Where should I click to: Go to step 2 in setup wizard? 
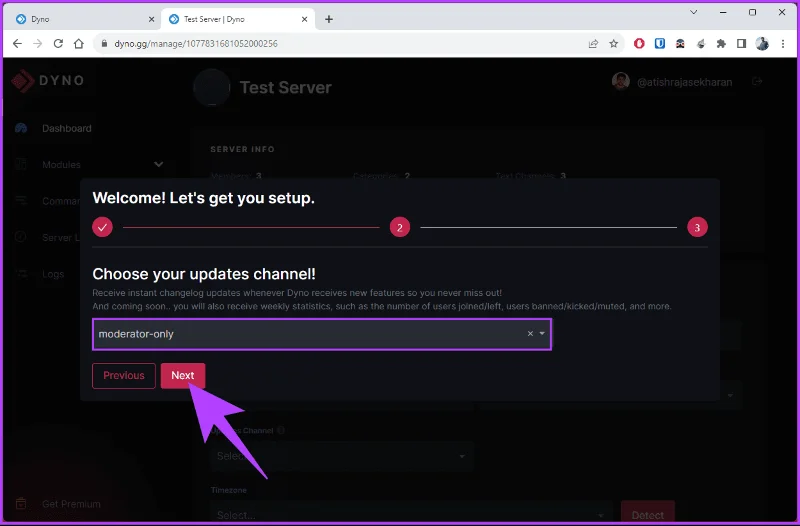tap(399, 228)
